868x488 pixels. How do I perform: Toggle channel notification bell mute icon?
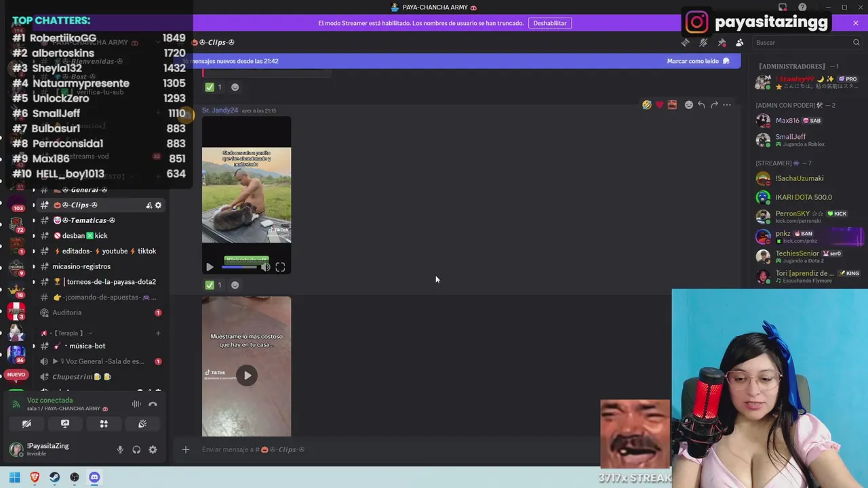703,42
